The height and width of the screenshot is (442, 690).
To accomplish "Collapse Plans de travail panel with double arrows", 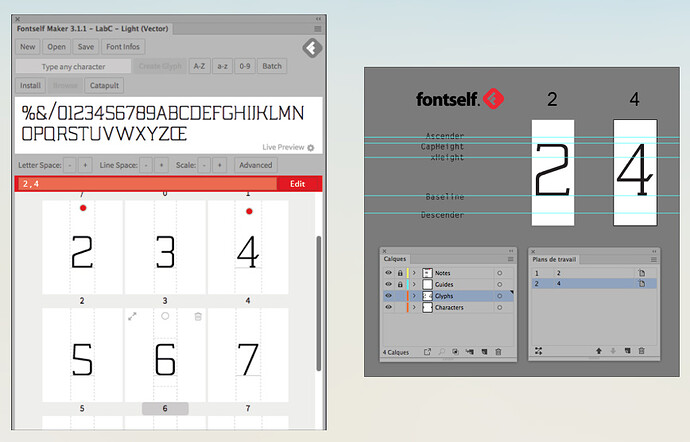I will coord(654,251).
